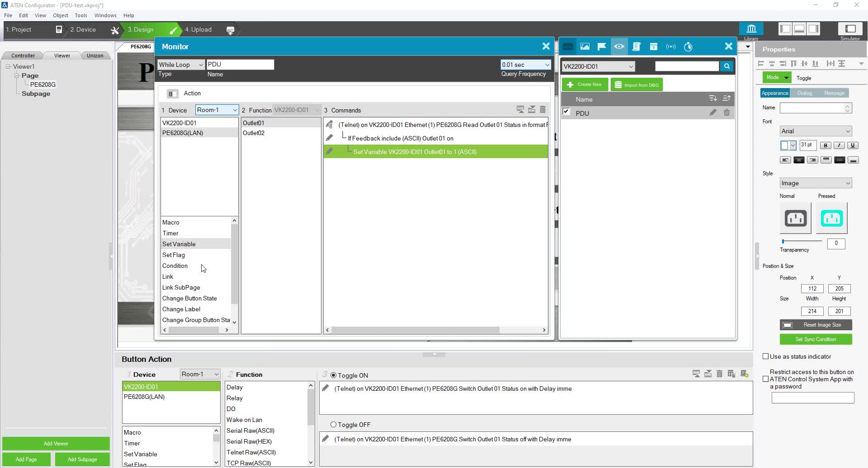Click the Create New button
Screen dimensions: 868x468
pos(585,84)
